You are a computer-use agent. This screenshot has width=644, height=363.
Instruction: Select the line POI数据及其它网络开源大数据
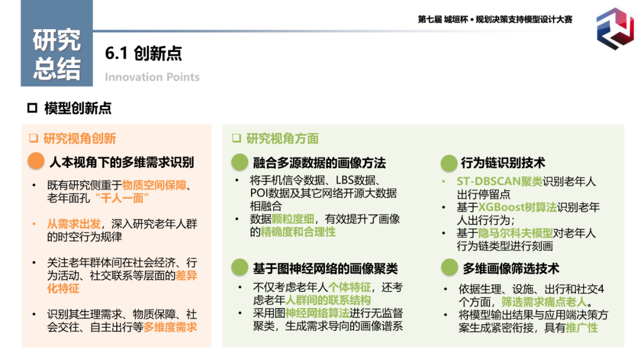pyautogui.click(x=324, y=193)
